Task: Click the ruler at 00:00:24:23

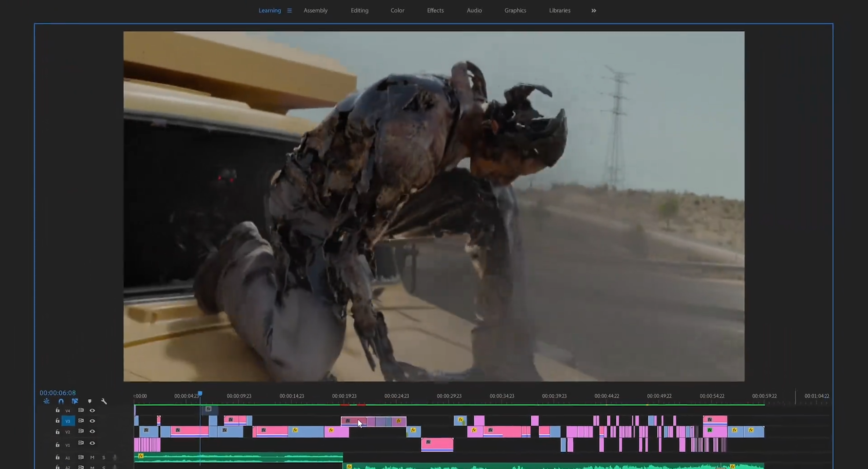Action: pos(397,396)
